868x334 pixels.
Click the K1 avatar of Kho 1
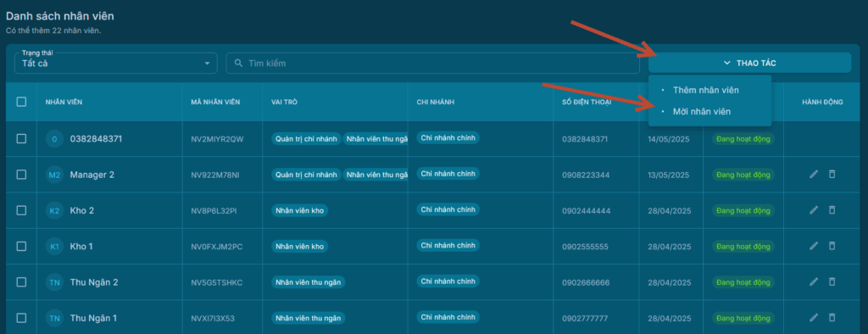pyautogui.click(x=54, y=247)
